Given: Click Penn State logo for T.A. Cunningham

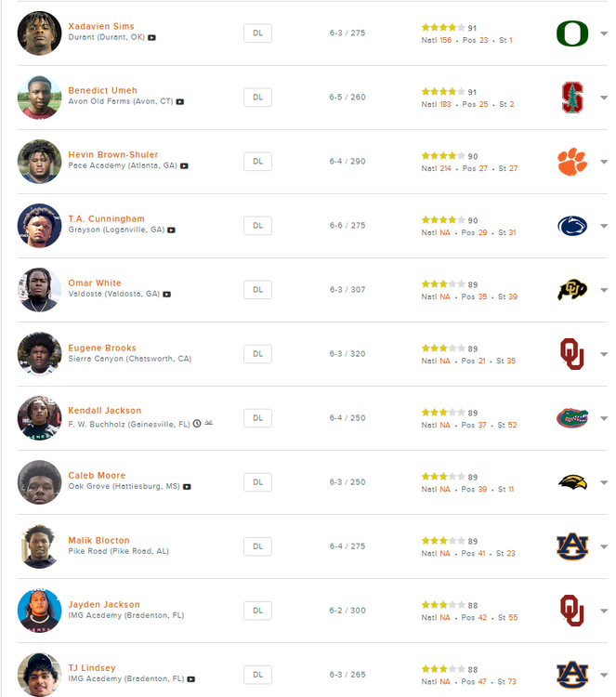Looking at the screenshot, I should point(572,226).
